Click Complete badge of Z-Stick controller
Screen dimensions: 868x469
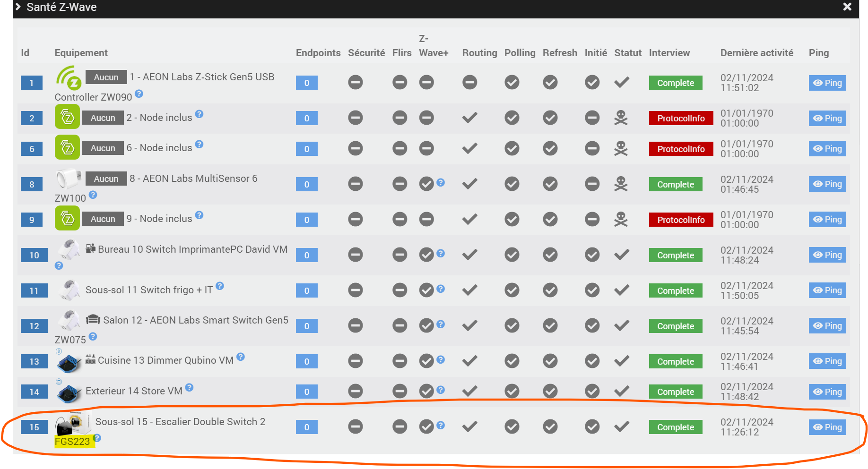676,83
